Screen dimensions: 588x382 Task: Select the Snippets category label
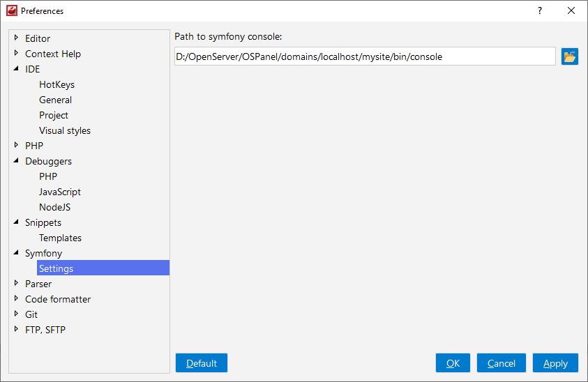(43, 222)
